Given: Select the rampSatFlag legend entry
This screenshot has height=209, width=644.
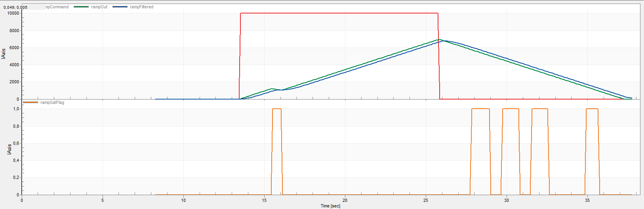Looking at the screenshot, I should pos(52,102).
